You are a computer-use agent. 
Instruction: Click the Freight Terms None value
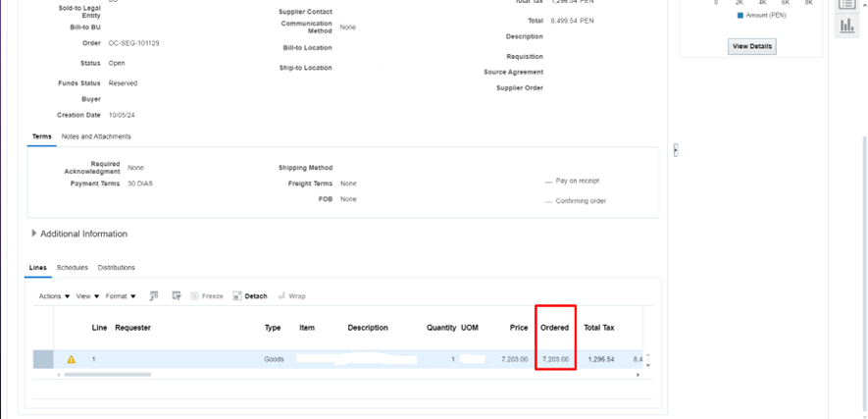[348, 183]
